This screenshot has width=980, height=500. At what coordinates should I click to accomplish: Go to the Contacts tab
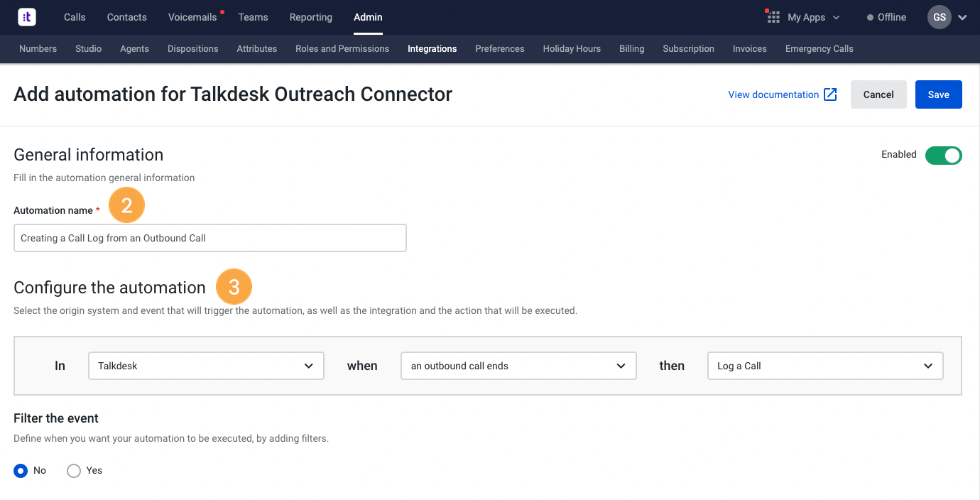click(x=127, y=17)
